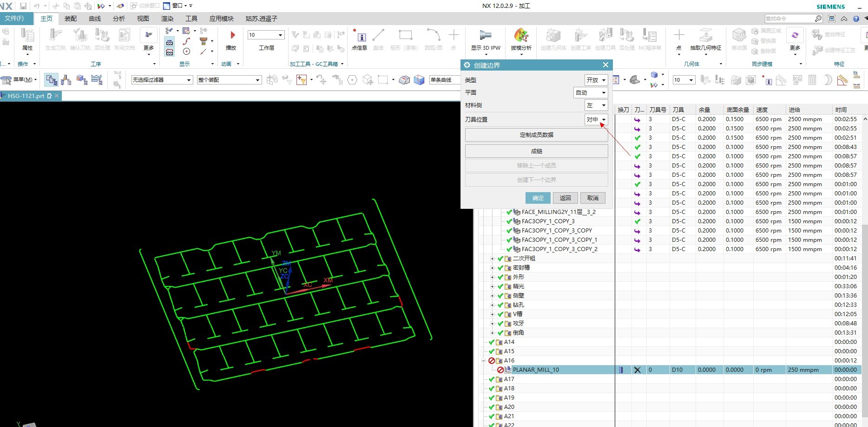Select the A14 program group
This screenshot has width=868, height=427.
509,342
